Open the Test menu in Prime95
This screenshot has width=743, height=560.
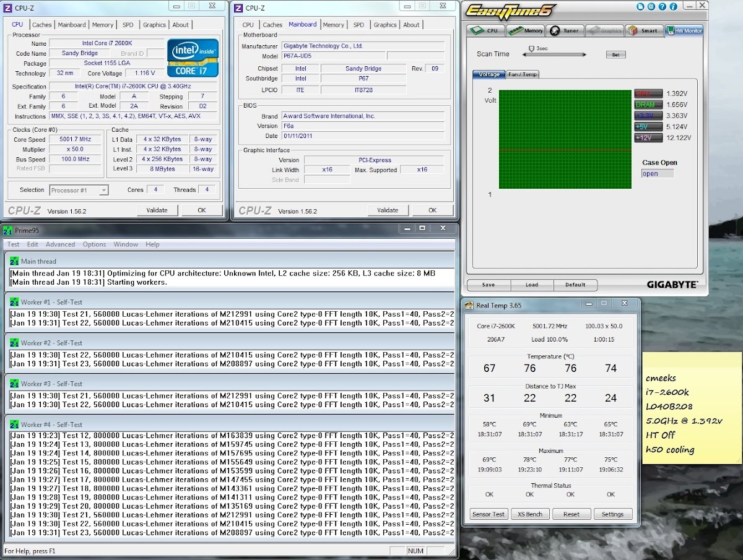13,244
